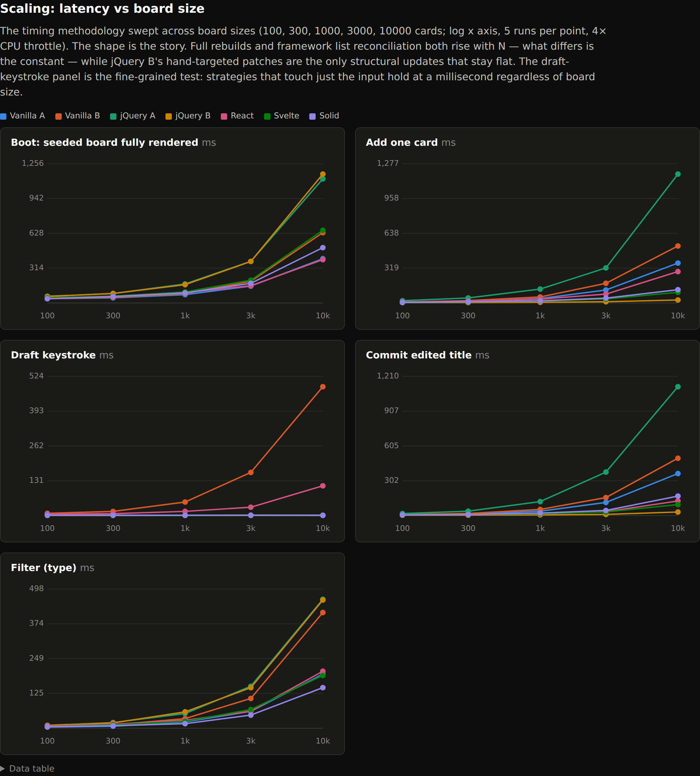Click the 393 y-axis label in Draft keystroke
Viewport: 700px width, 776px height.
37,411
